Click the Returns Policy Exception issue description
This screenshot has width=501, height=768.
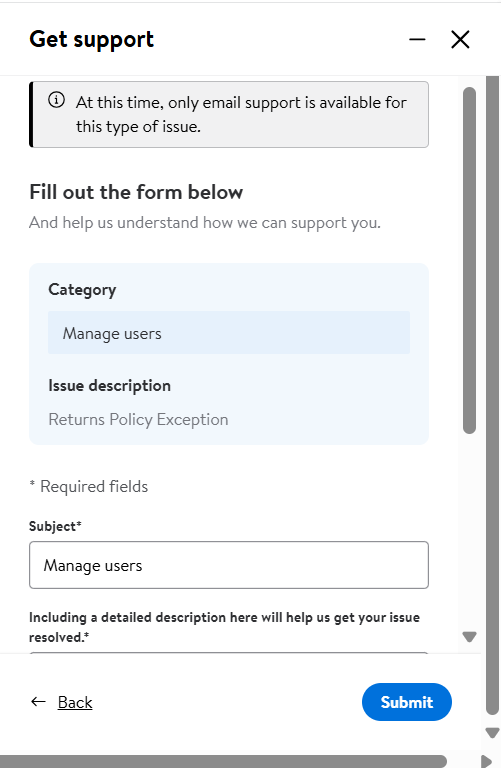click(x=138, y=420)
